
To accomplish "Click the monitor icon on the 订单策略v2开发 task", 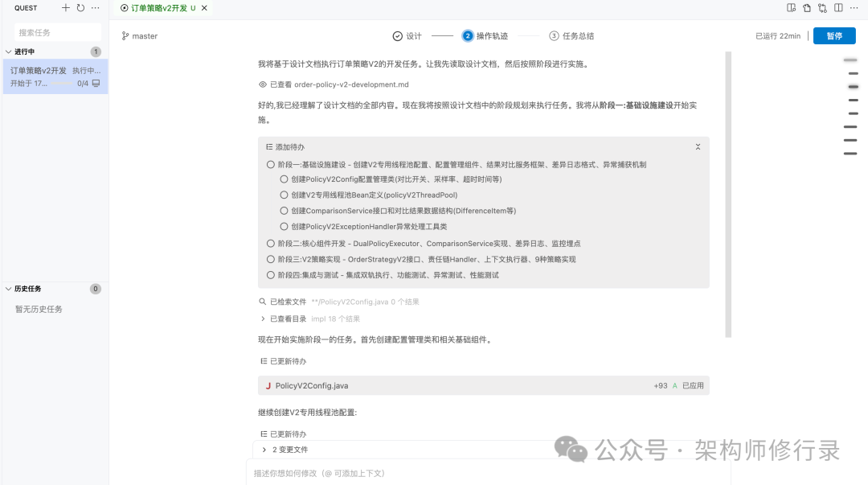I will 96,83.
